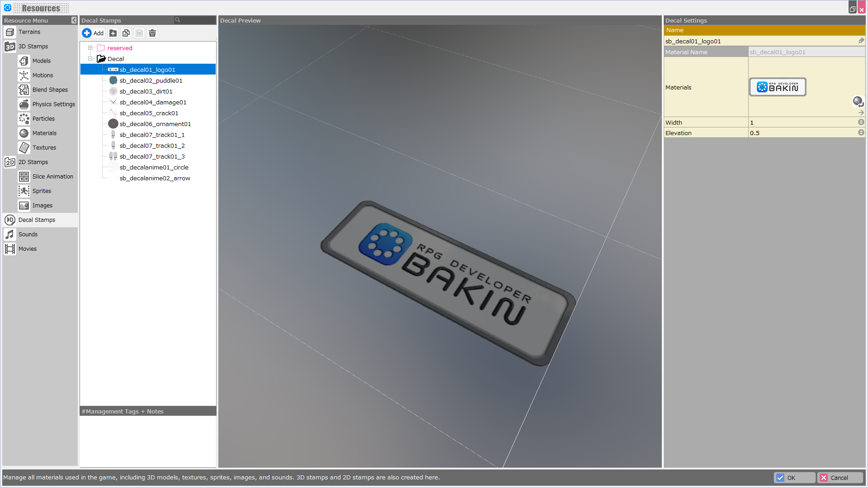The image size is (868, 488).
Task: Click the duplicate/copy icon in the toolbar
Action: point(126,33)
